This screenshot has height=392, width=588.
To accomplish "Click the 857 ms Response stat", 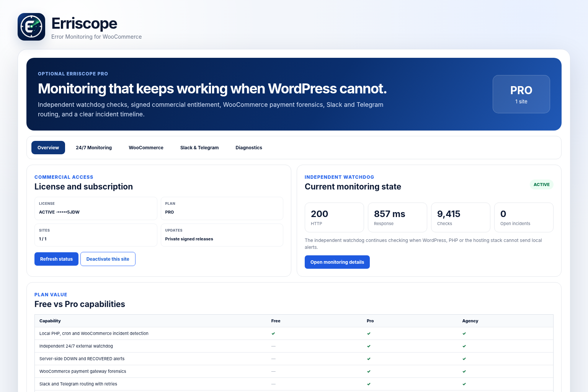I will (x=397, y=217).
